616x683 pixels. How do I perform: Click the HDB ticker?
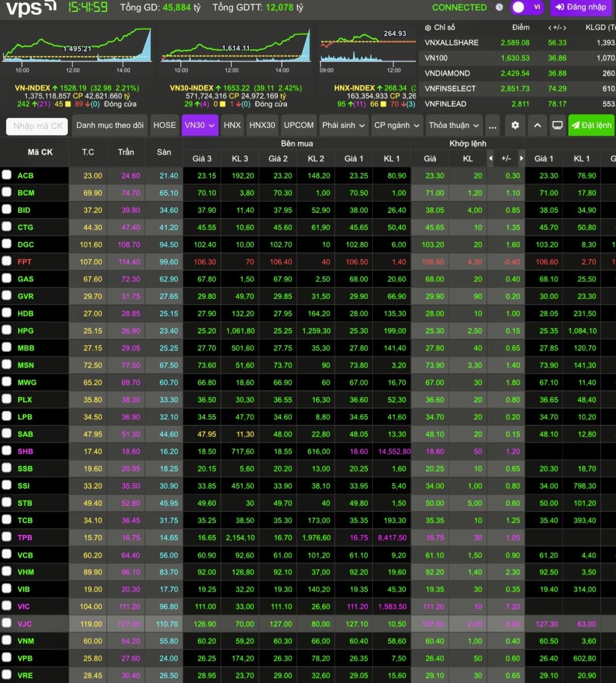point(26,313)
